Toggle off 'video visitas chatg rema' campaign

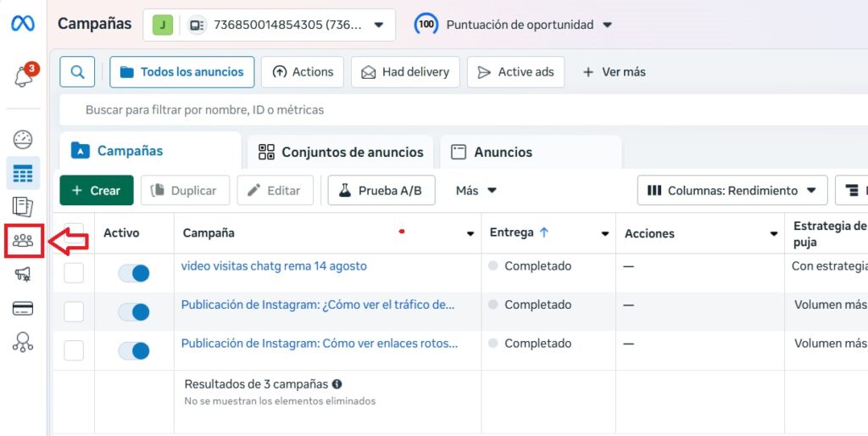(x=134, y=273)
